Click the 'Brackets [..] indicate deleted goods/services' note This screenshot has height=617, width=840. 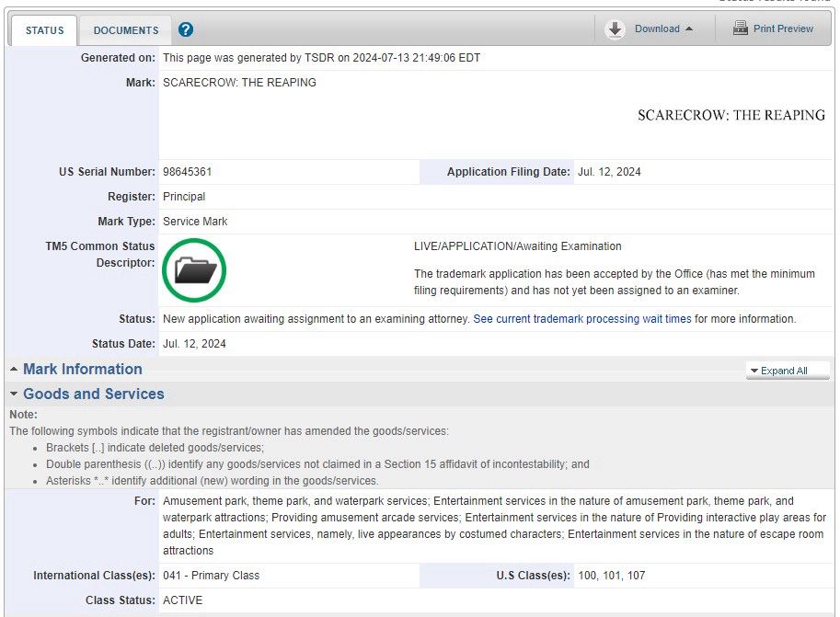click(x=155, y=448)
